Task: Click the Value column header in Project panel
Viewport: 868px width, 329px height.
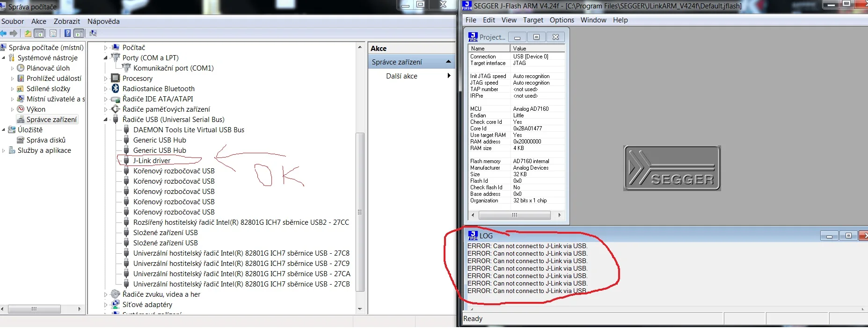Action: click(x=537, y=48)
